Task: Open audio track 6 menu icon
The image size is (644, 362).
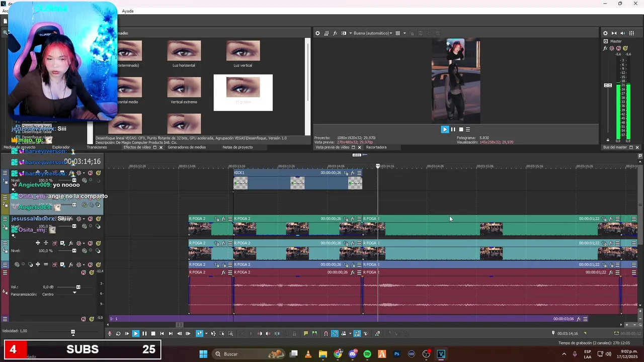Action: coord(5,272)
